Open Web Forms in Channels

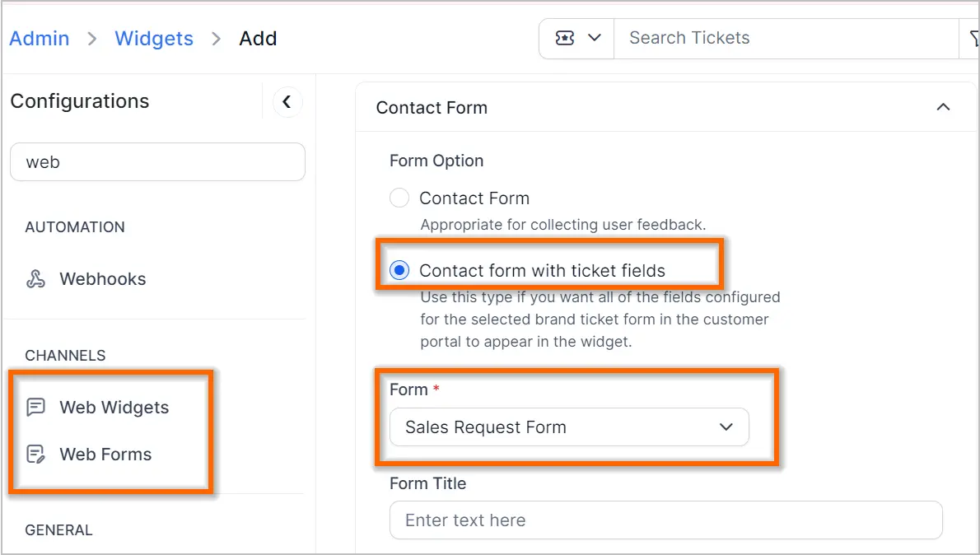pyautogui.click(x=105, y=455)
